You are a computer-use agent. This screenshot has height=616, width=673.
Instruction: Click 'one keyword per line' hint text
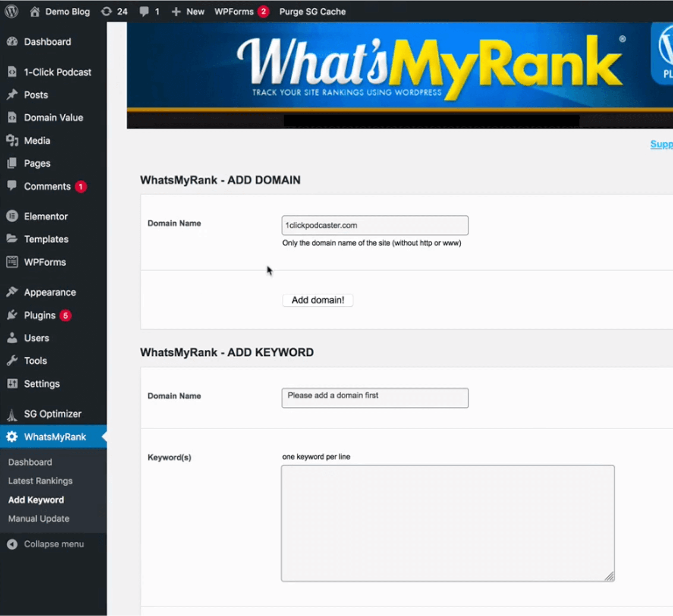tap(316, 457)
